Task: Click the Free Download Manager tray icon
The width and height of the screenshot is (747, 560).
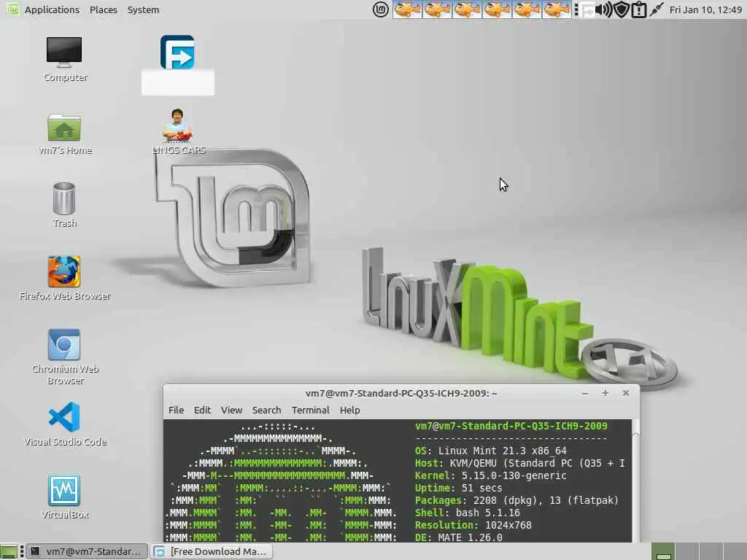Action: click(587, 9)
